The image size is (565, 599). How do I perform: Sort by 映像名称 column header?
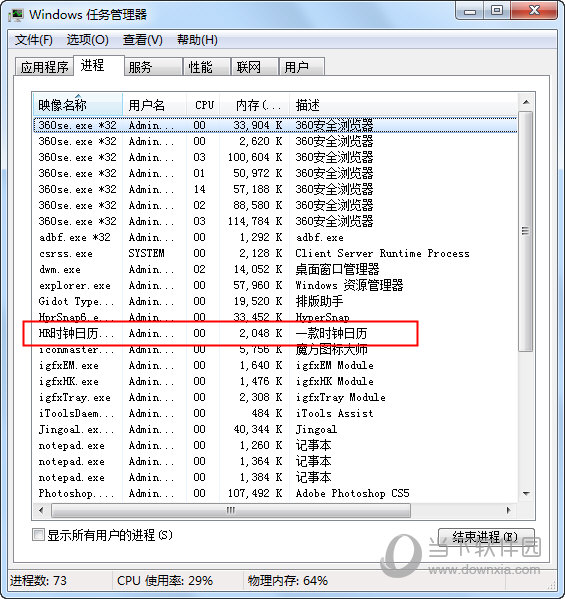coord(78,104)
